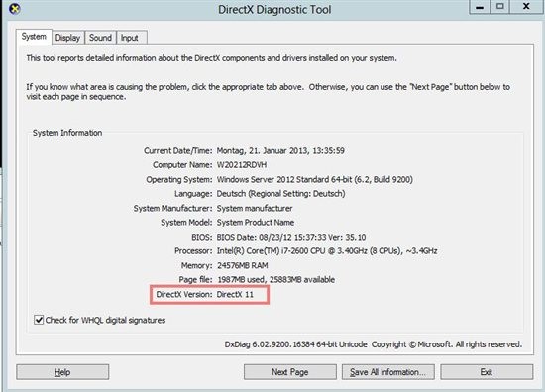Click the 'System manufacturer' value

click(x=255, y=208)
